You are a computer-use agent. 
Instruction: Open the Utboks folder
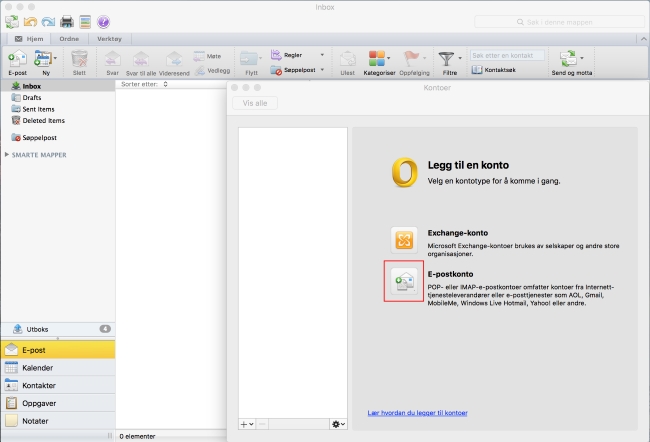tap(58, 329)
